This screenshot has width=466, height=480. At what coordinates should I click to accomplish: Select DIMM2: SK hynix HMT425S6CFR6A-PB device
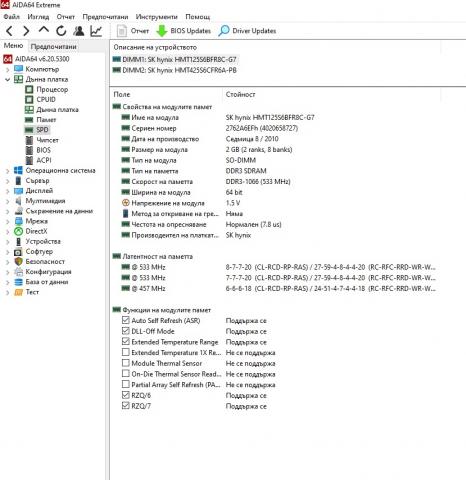pyautogui.click(x=175, y=70)
